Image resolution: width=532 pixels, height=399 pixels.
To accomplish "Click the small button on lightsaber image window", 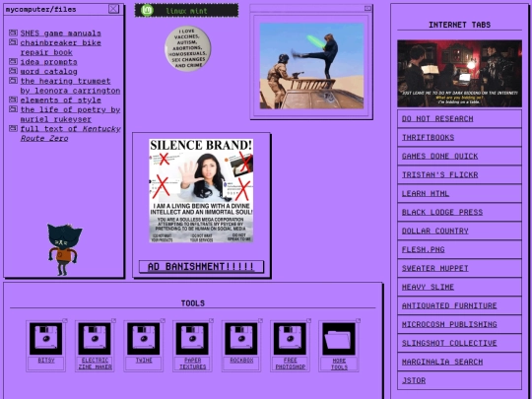I will (x=367, y=8).
